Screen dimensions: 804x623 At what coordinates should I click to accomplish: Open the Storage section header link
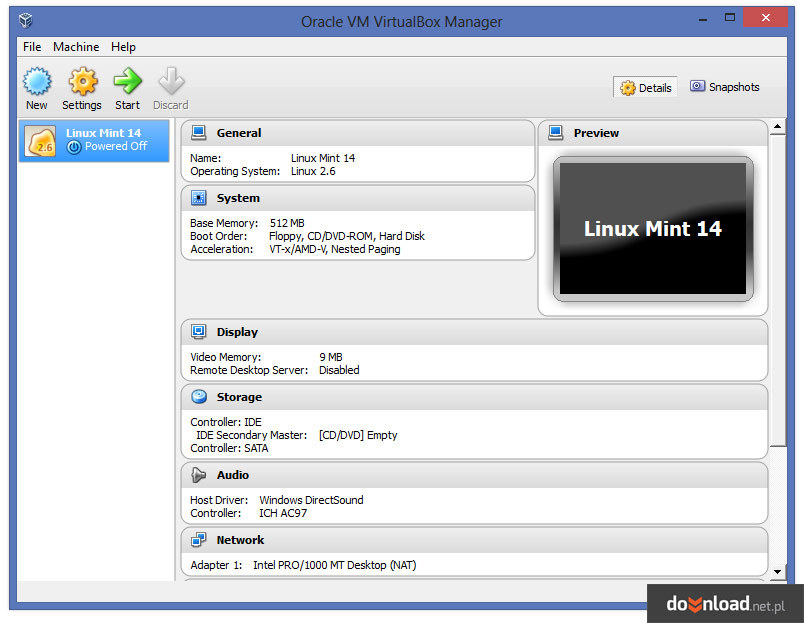click(239, 397)
